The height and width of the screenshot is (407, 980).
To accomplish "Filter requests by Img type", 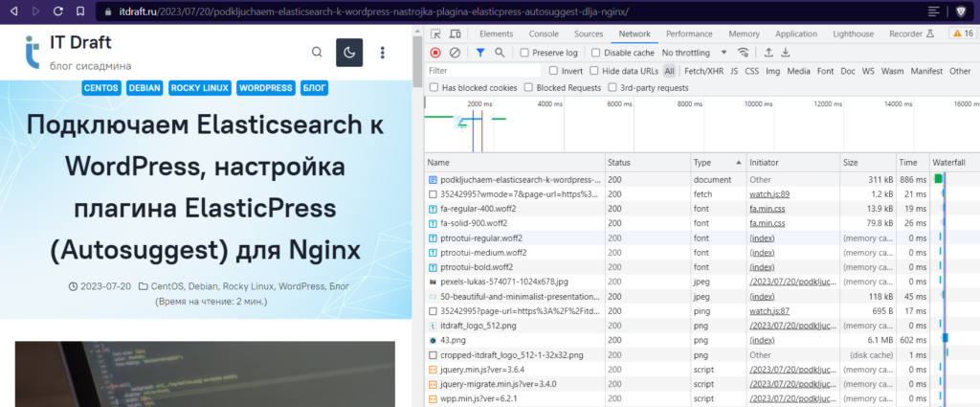I will click(772, 71).
